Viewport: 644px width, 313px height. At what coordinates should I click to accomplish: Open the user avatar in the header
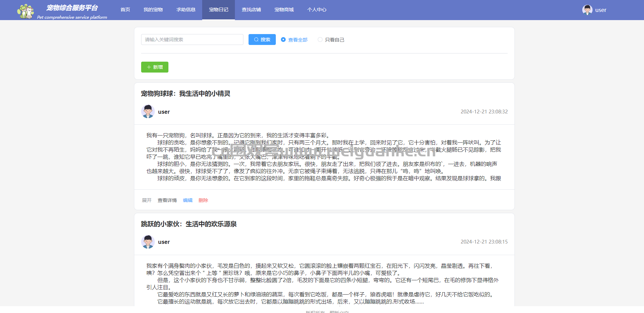click(587, 10)
